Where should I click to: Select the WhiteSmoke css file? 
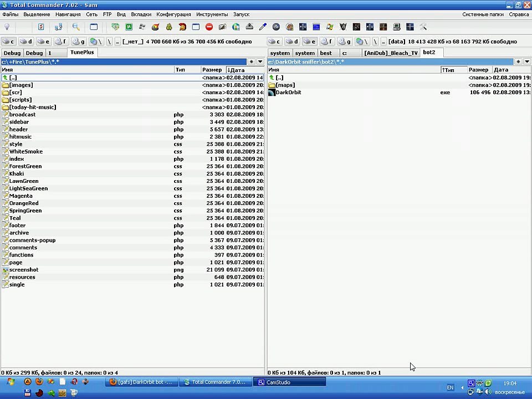click(132, 152)
